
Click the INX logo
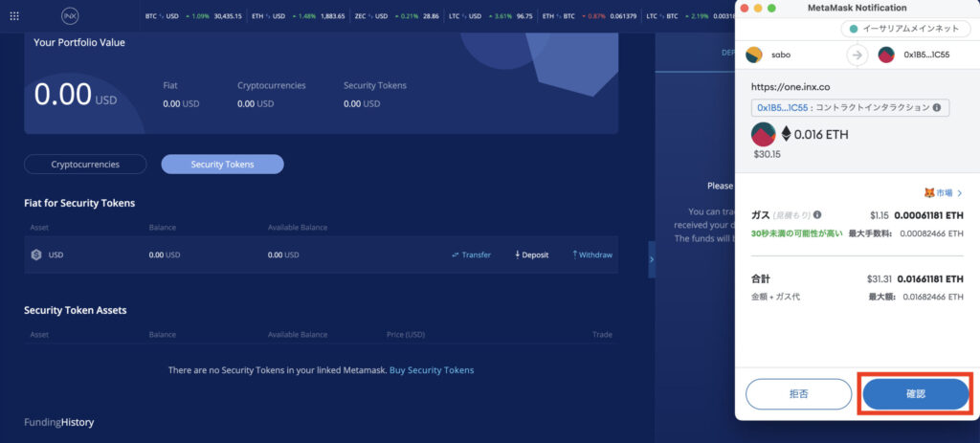(69, 16)
